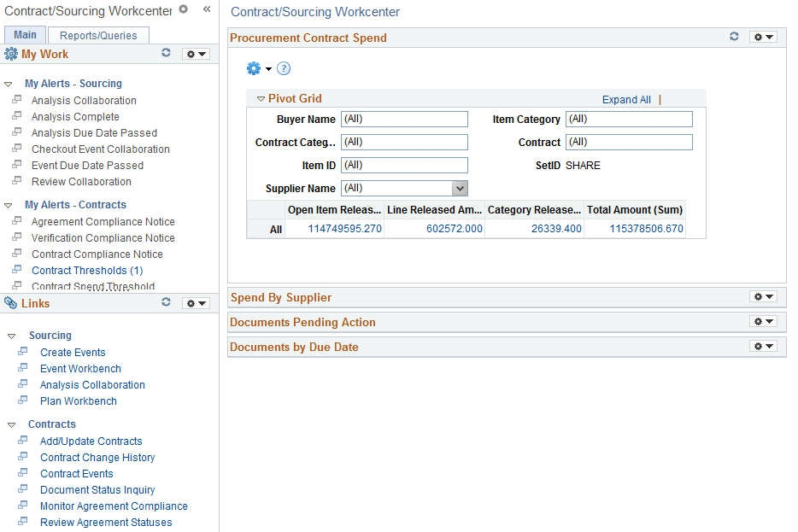Refresh the Links pagelet
This screenshot has height=532, width=798.
click(166, 302)
